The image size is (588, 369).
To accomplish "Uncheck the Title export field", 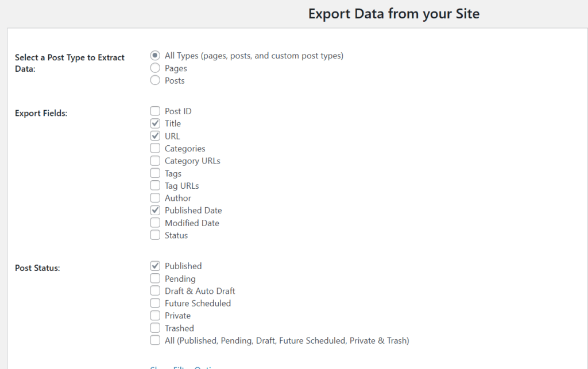I will 155,123.
